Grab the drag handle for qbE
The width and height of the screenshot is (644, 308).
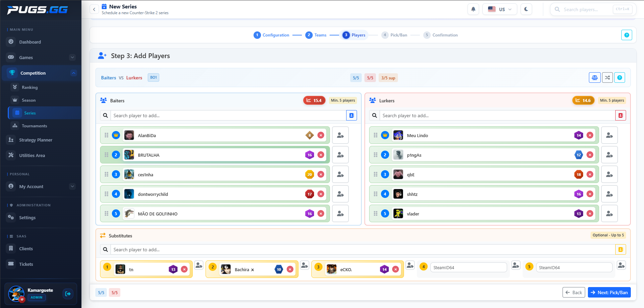click(x=376, y=175)
